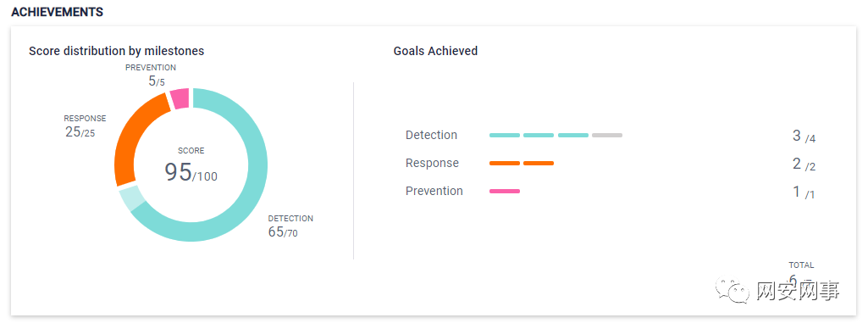Click the Response label in Goals Achieved
The height and width of the screenshot is (329, 868).
pyautogui.click(x=432, y=163)
